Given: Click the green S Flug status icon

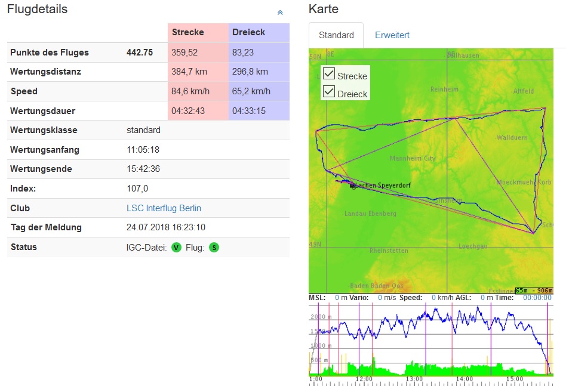Looking at the screenshot, I should coord(214,247).
